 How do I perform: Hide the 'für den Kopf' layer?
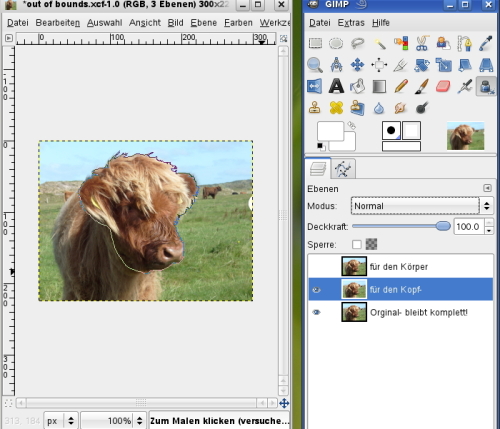point(316,290)
